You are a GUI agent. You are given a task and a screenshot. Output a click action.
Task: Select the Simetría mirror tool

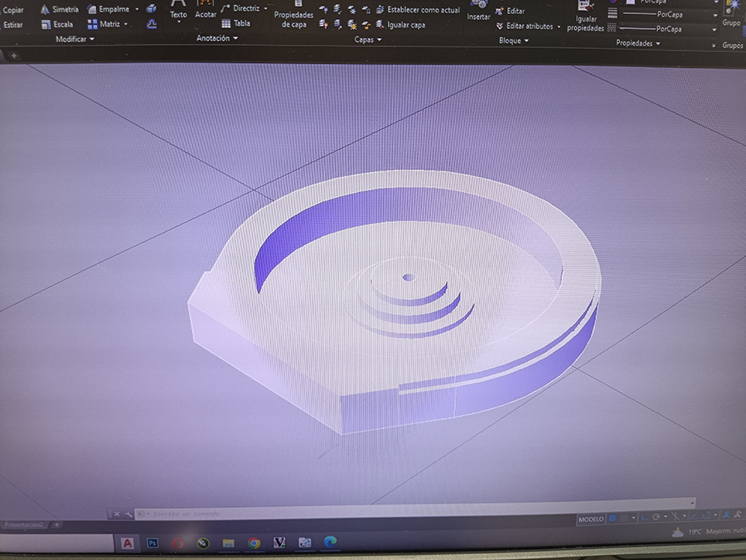coord(59,9)
